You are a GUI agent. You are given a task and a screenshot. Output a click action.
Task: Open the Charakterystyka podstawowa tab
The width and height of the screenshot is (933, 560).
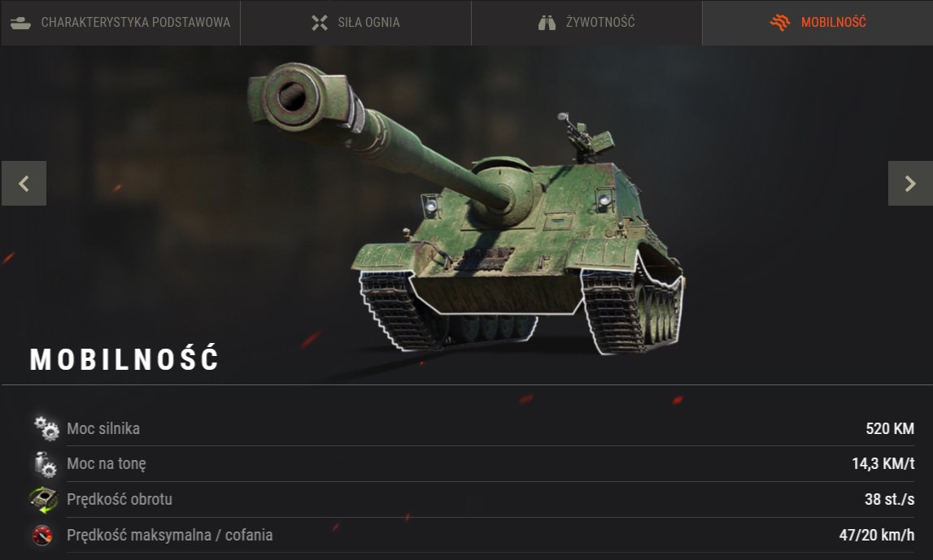click(x=120, y=23)
